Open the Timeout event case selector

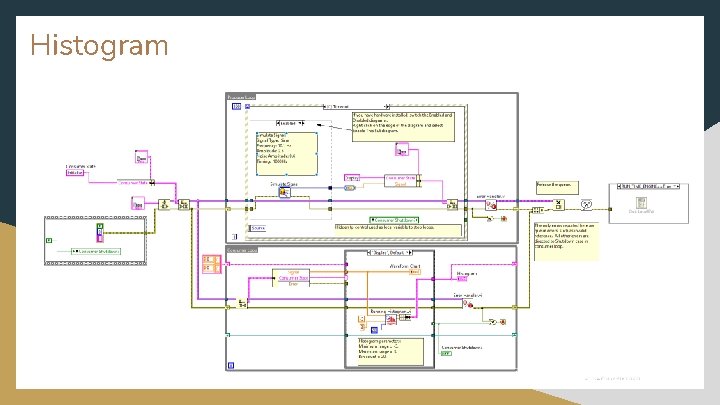[356, 107]
